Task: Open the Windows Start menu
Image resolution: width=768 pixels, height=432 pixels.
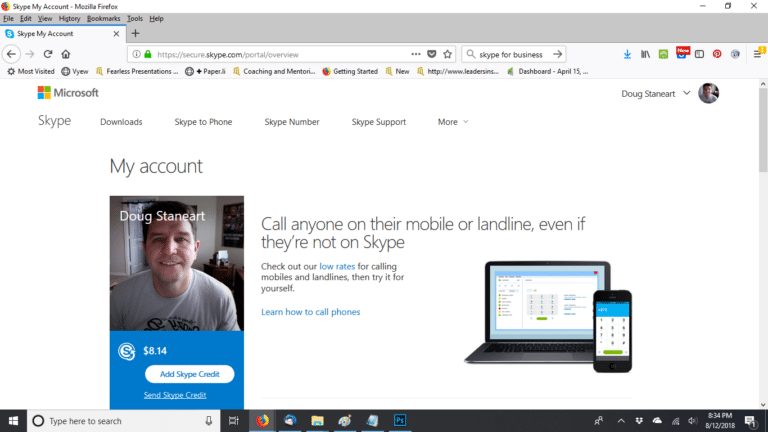Action: point(13,421)
